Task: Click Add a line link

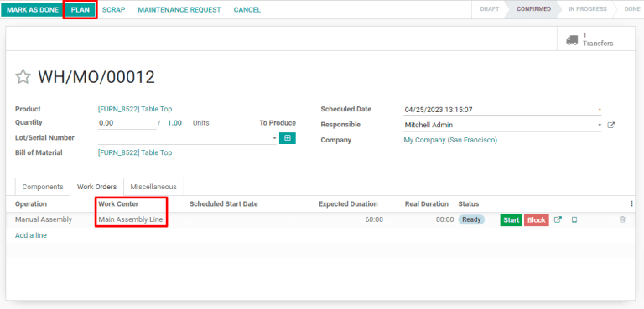Action: [x=31, y=235]
